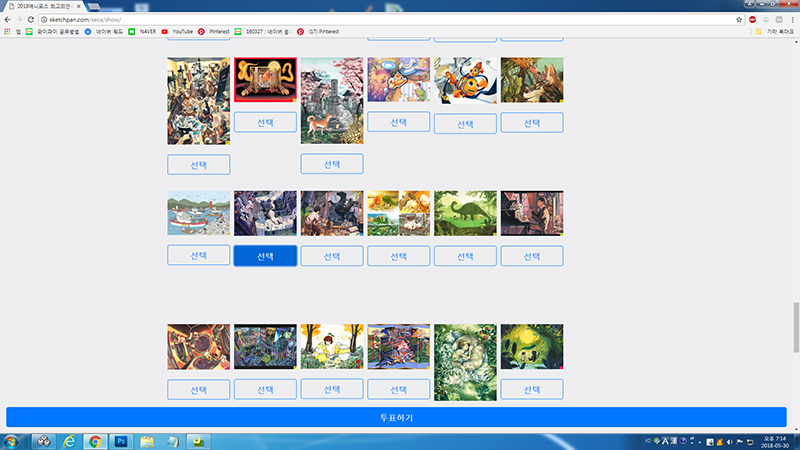Open Chrome's three-dot menu
The height and width of the screenshot is (450, 800).
pyautogui.click(x=792, y=19)
